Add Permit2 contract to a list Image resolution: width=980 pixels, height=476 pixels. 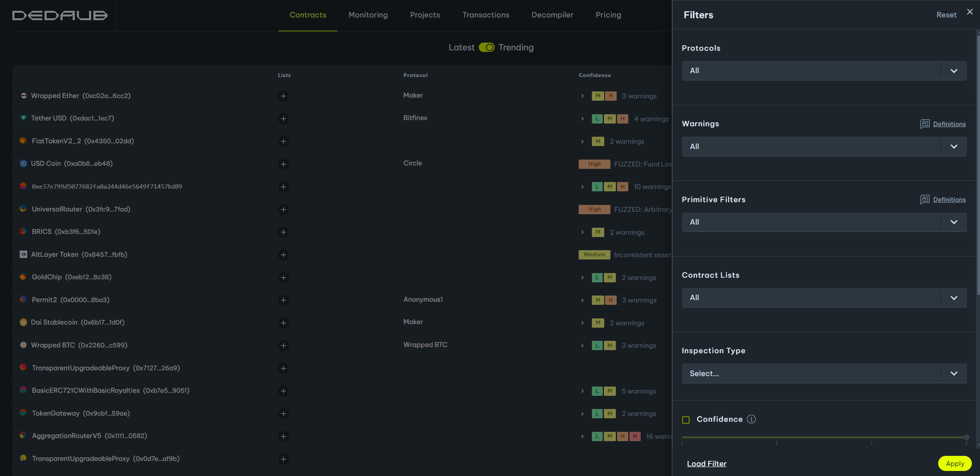tap(284, 300)
